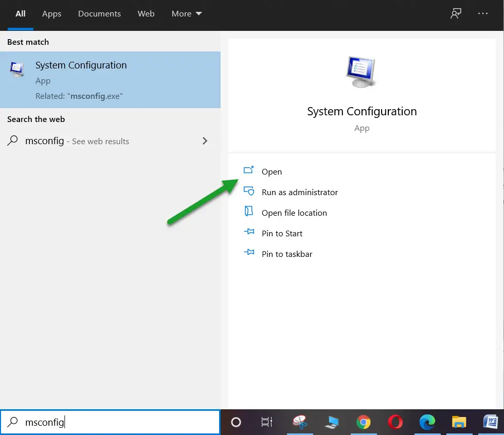The height and width of the screenshot is (435, 504).
Task: Switch to the All search tab
Action: coord(20,14)
